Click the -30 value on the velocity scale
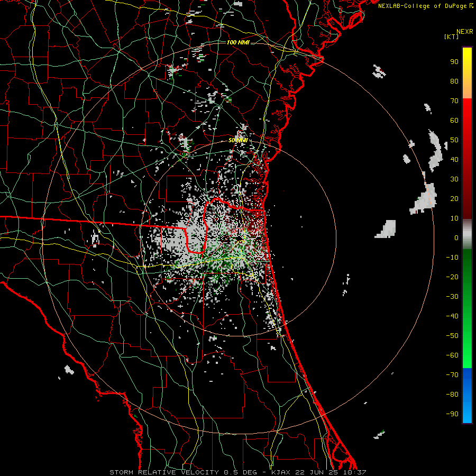476x476 pixels. pos(452,297)
